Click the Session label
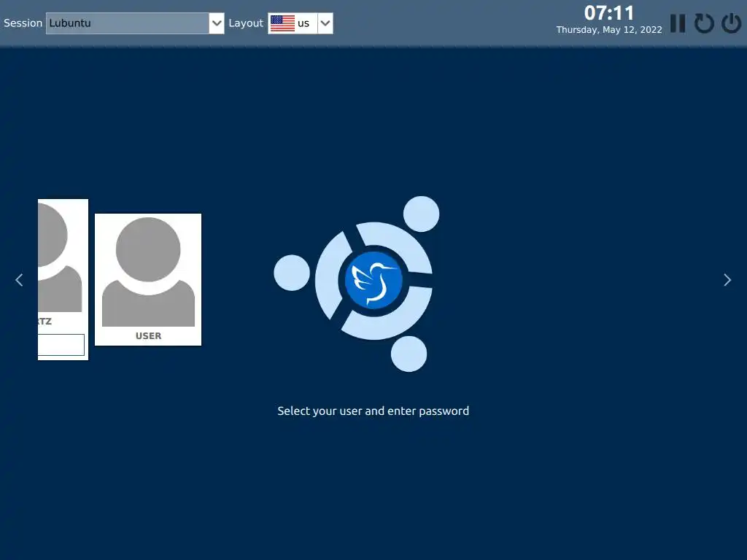Viewport: 747px width, 560px height. 23,23
